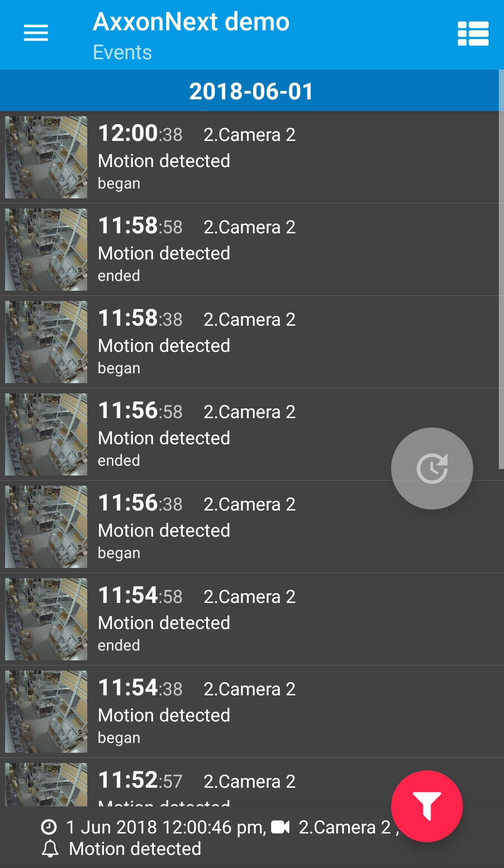This screenshot has width=504, height=868.
Task: Tap the 2018-06-01 date header
Action: (x=251, y=91)
